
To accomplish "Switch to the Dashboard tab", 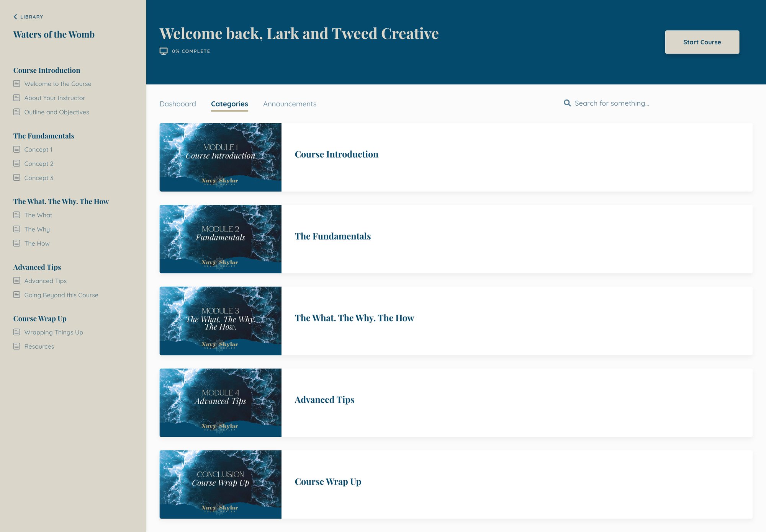I will pos(178,104).
